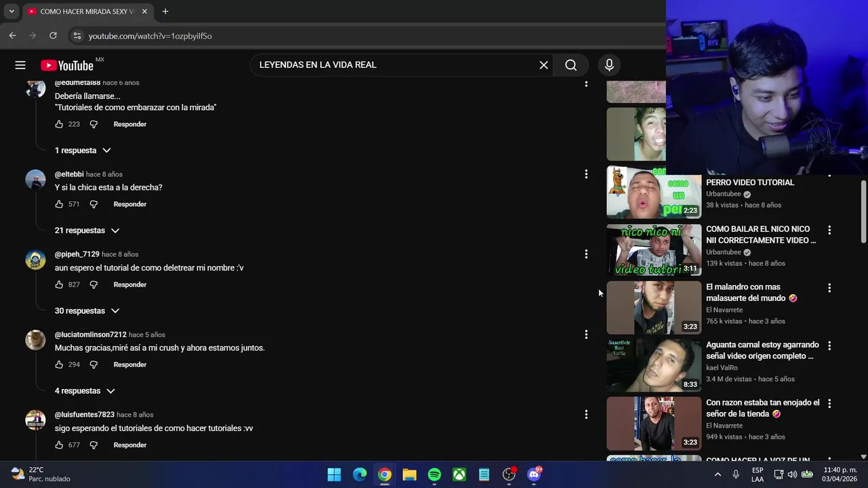
Task: Click the youtube.com address bar URL
Action: click(x=150, y=36)
